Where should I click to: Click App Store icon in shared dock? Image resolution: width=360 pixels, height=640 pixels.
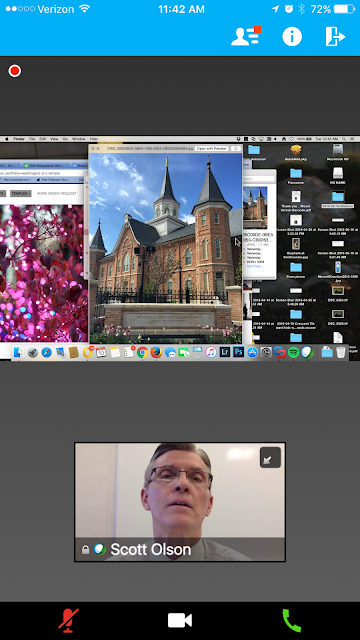(252, 352)
